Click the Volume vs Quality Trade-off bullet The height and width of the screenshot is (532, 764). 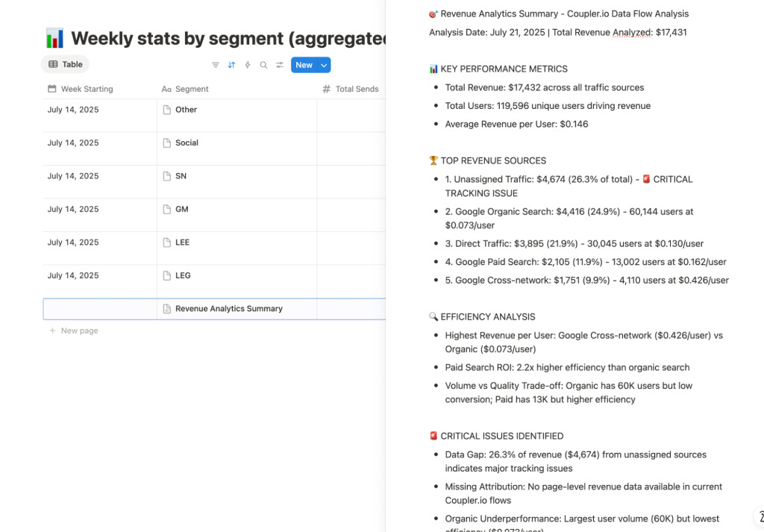pos(569,392)
